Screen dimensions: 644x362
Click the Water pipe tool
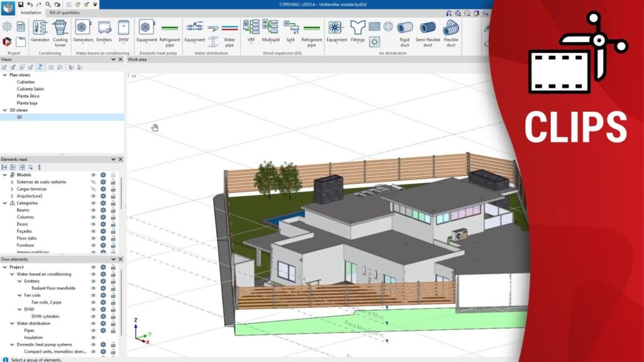pyautogui.click(x=230, y=31)
